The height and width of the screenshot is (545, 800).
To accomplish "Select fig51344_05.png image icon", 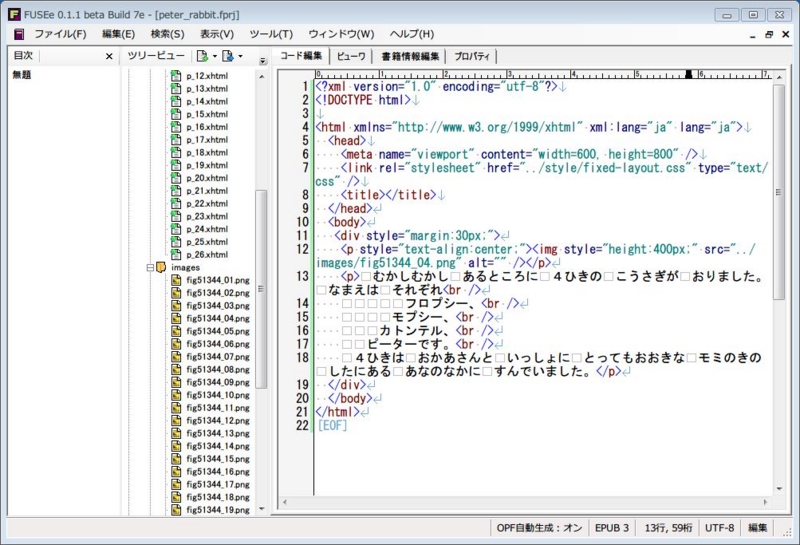I will click(x=176, y=331).
